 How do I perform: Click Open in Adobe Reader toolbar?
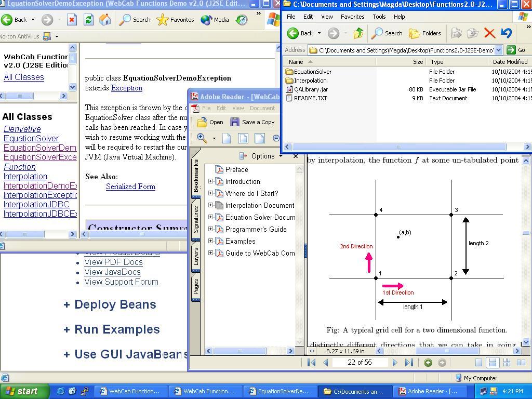[210, 122]
